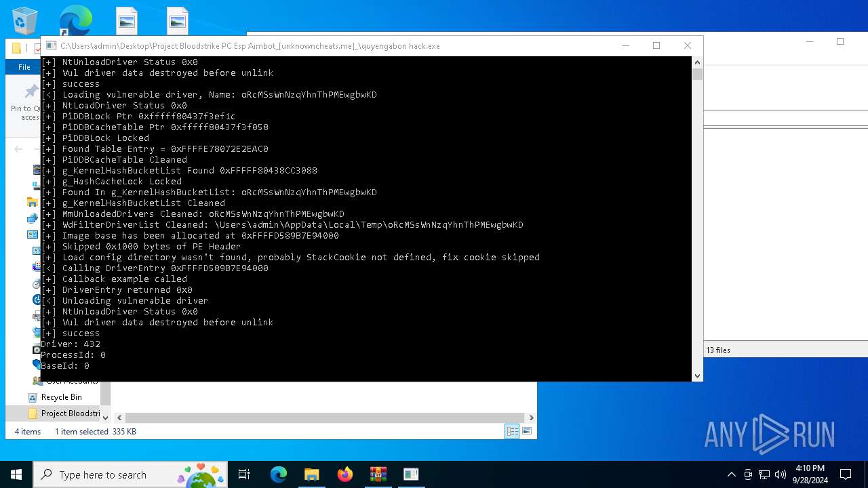Maximize the console window
The width and height of the screenshot is (868, 488).
point(656,46)
